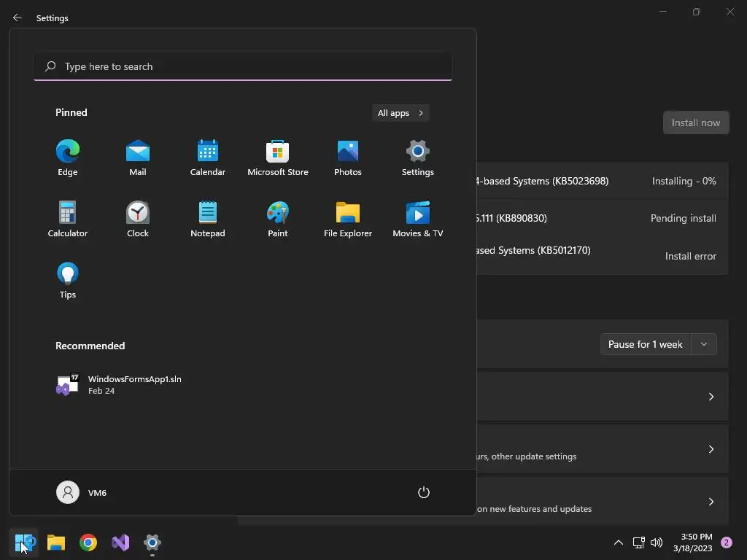Open Visual Studio from taskbar
The width and height of the screenshot is (747, 560).
point(120,542)
